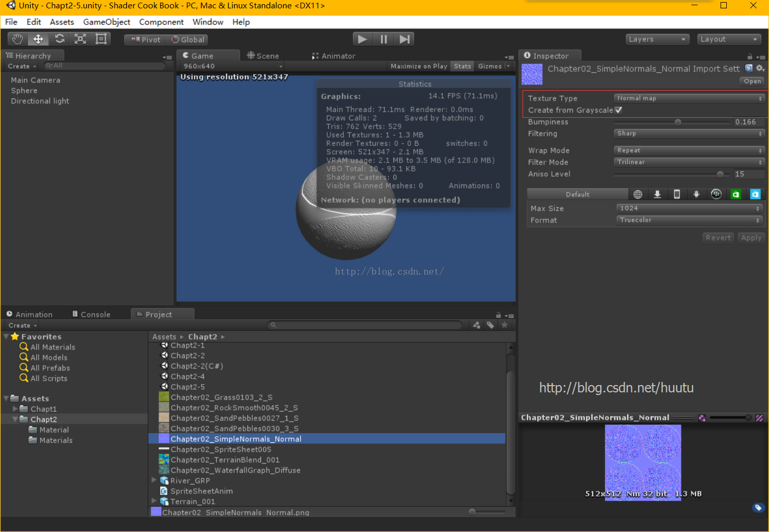Search by label in Project
This screenshot has width=769, height=532.
[x=490, y=325]
